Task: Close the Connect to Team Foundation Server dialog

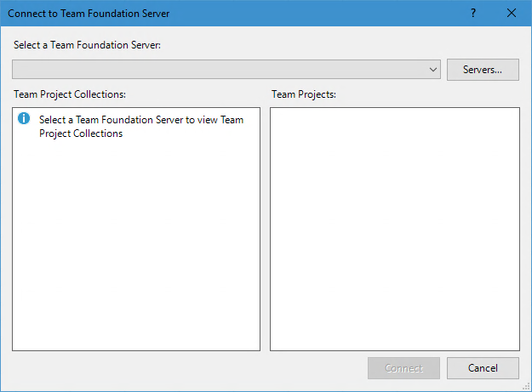Action: [x=512, y=14]
